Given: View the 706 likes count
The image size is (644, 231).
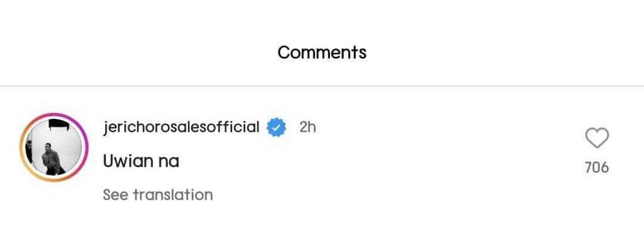Looking at the screenshot, I should pos(596,168).
